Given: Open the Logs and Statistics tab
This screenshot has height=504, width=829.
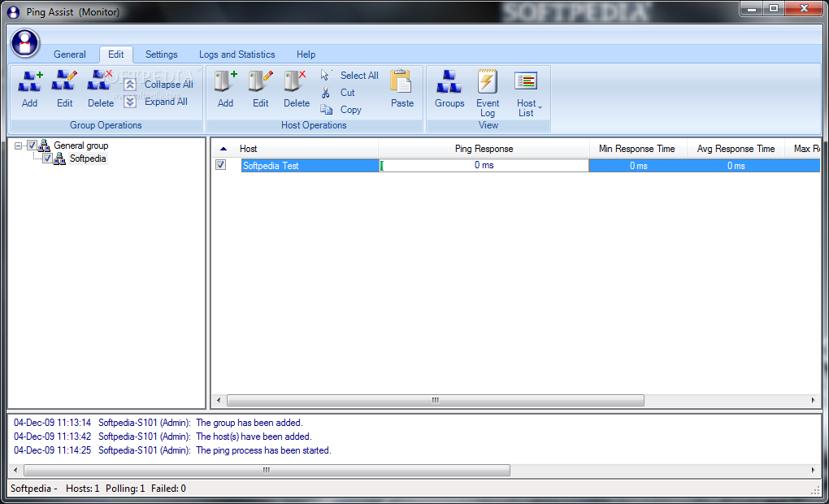Looking at the screenshot, I should (237, 54).
